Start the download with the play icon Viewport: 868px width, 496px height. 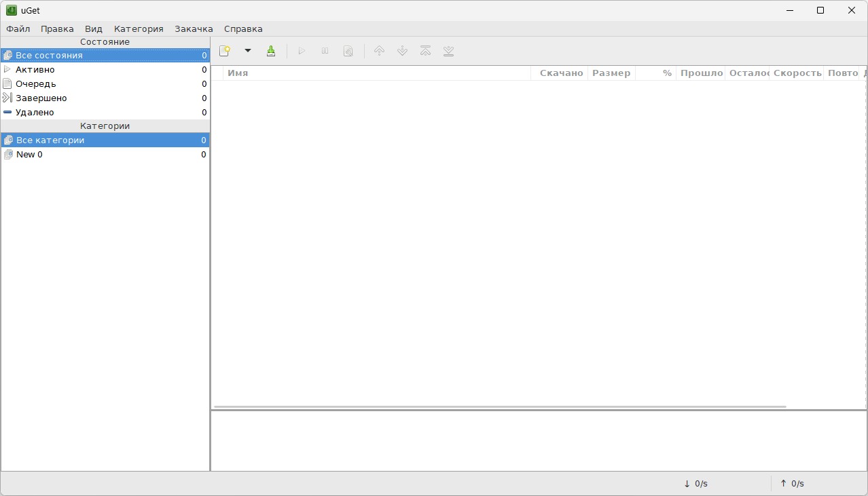(x=302, y=51)
